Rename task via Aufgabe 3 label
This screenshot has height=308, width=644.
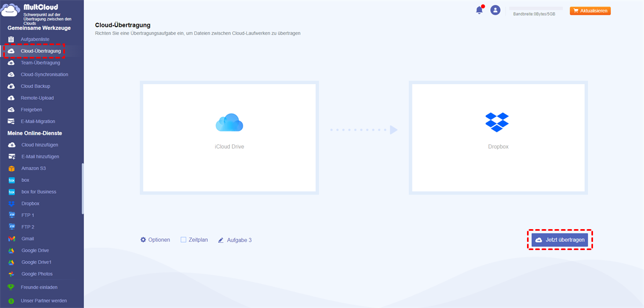(239, 240)
